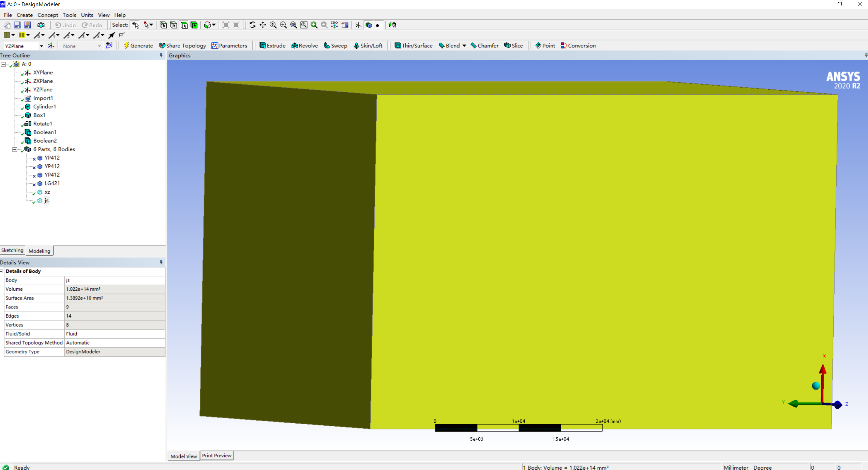Go to Previous View (green magnifier)
This screenshot has height=470, width=868.
pyautogui.click(x=314, y=25)
